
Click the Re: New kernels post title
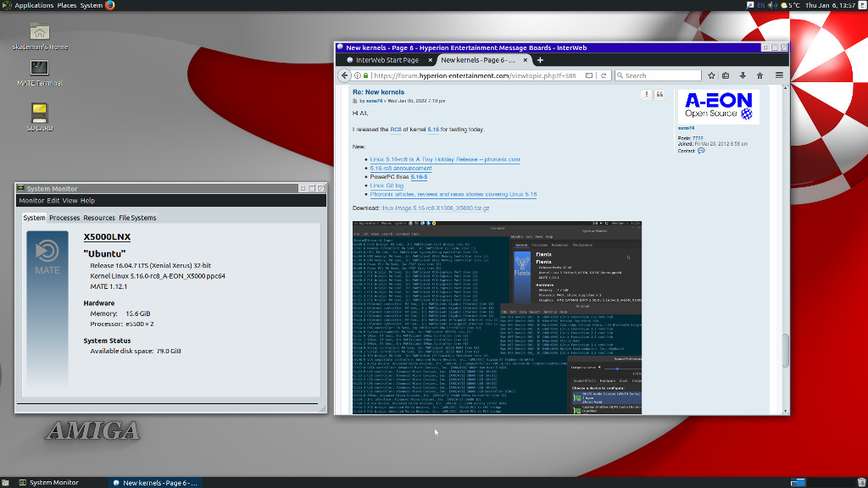point(378,92)
